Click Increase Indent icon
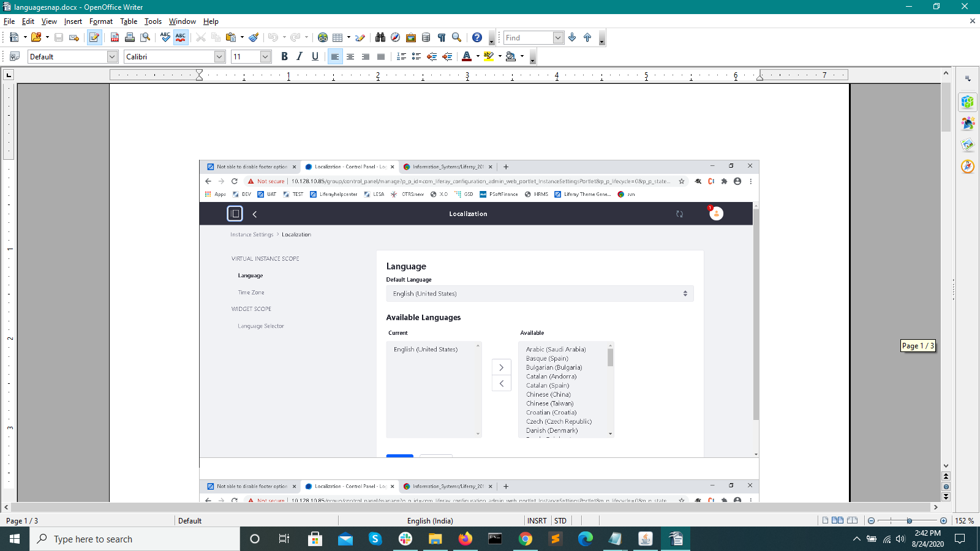 [447, 56]
